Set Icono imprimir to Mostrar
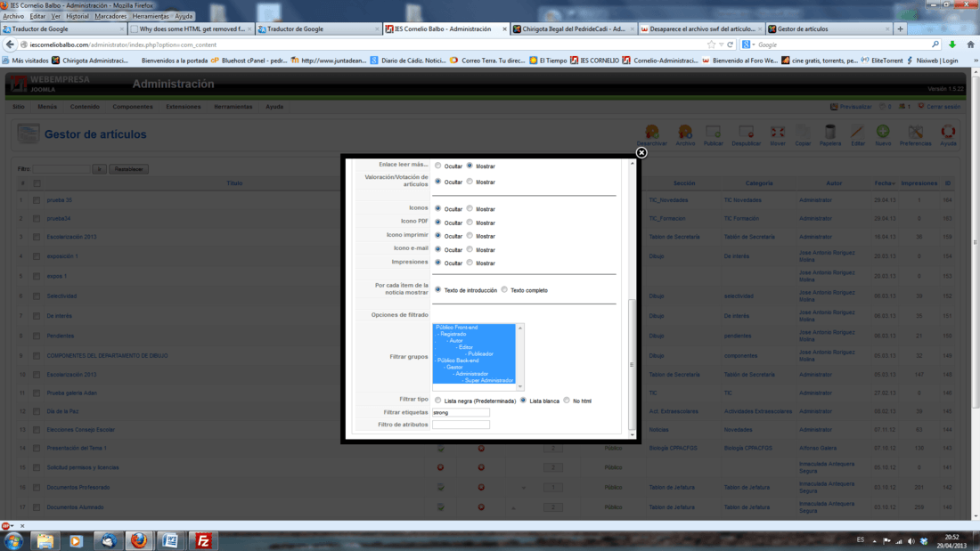980x551 pixels. 470,236
